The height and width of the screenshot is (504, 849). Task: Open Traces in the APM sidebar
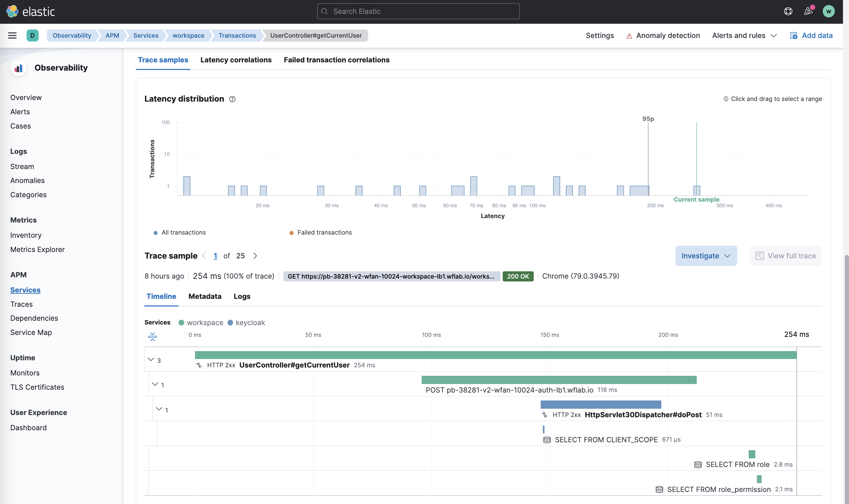22,304
